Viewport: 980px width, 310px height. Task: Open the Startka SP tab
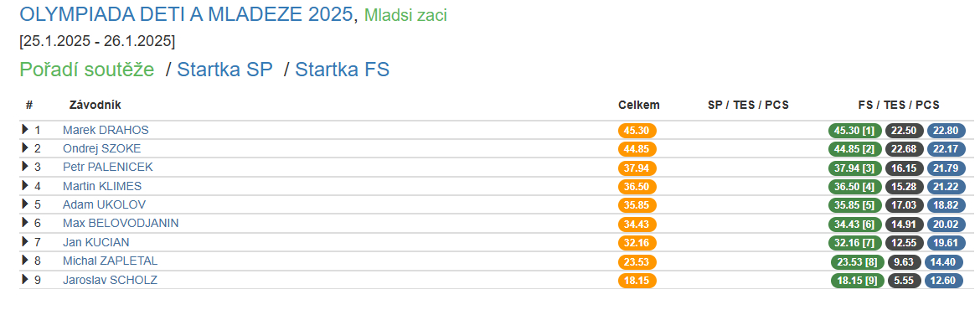[x=225, y=70]
